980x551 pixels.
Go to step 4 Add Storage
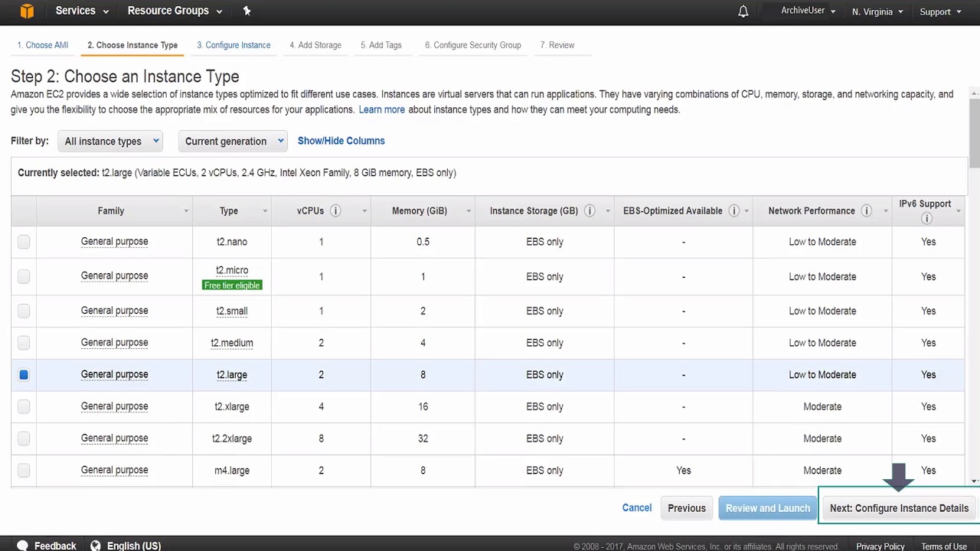click(315, 45)
